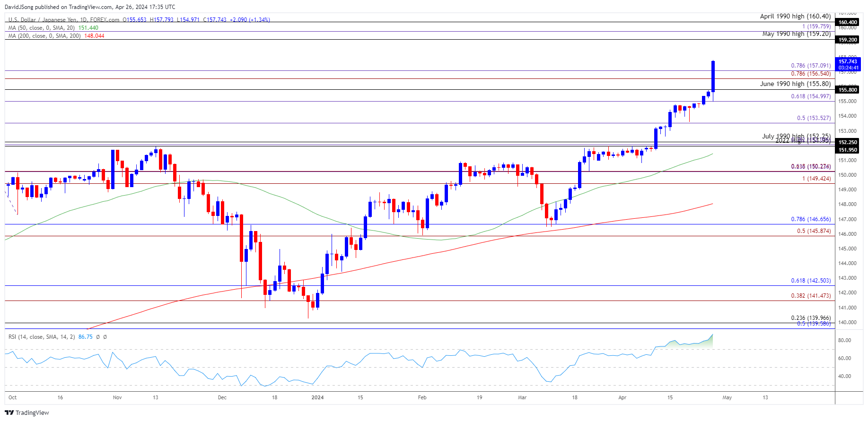Image resolution: width=868 pixels, height=421 pixels.
Task: Click the Dec date on time axis
Action: [x=222, y=397]
